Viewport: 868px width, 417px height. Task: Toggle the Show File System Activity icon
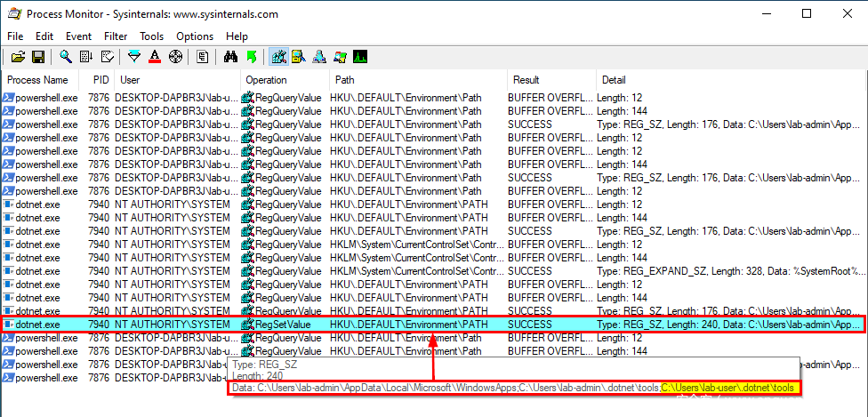299,57
